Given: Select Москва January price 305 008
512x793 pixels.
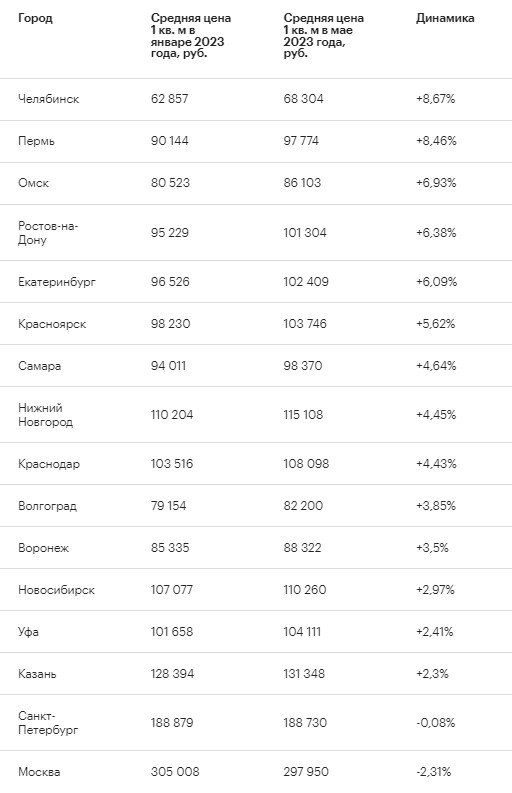Looking at the screenshot, I should point(175,772).
